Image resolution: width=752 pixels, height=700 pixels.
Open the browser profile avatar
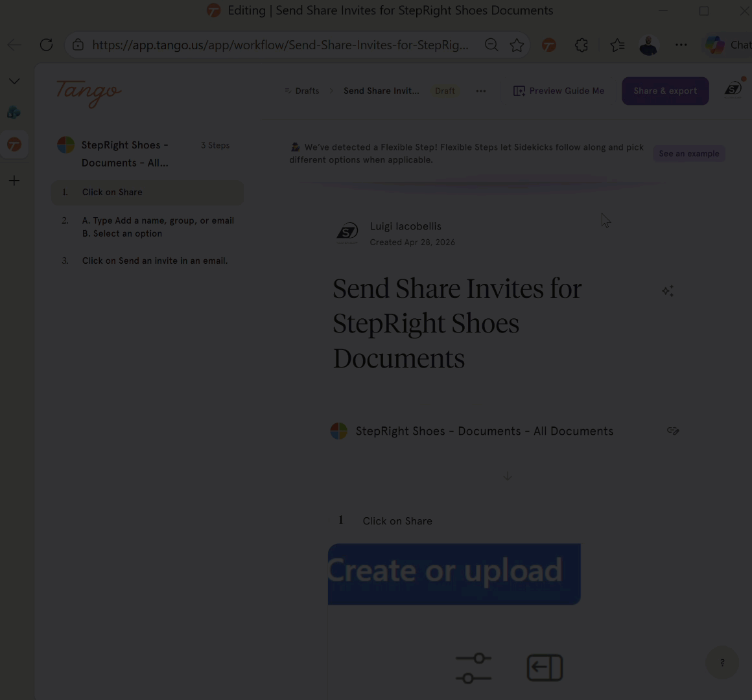pyautogui.click(x=649, y=45)
